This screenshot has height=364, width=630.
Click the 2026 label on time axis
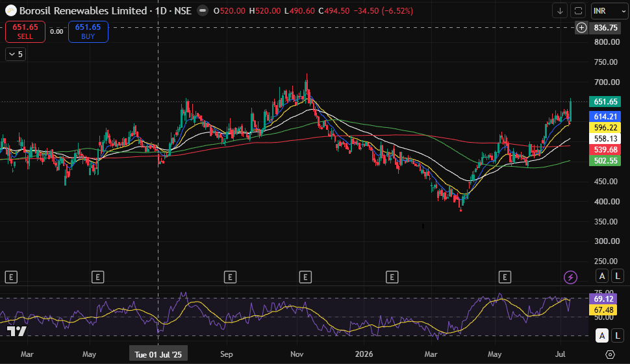point(364,354)
